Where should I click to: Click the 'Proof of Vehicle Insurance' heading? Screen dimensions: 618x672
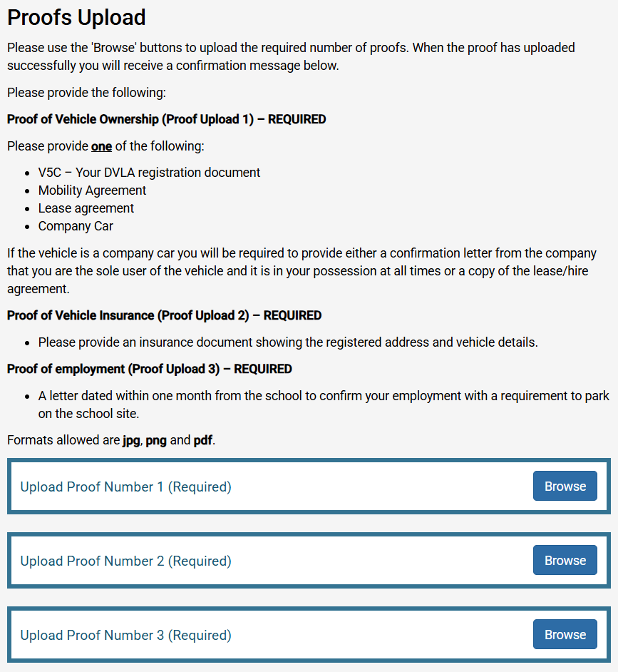coord(164,315)
